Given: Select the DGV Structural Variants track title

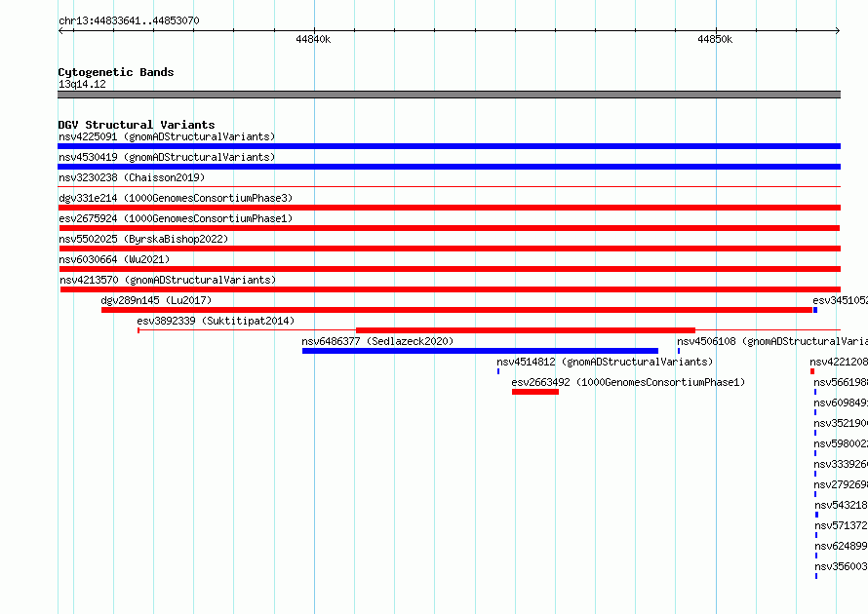Looking at the screenshot, I should point(137,125).
